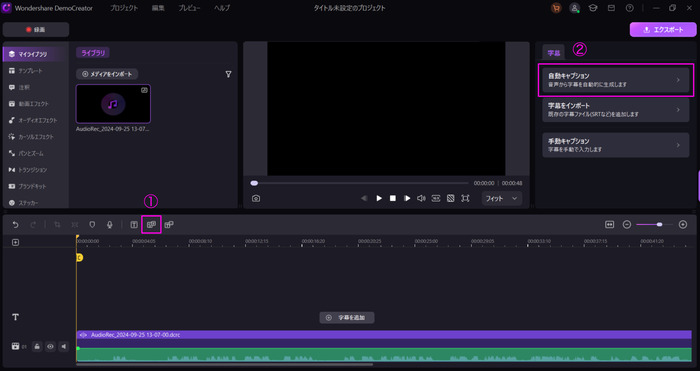Image resolution: width=700 pixels, height=371 pixels.
Task: Open the graduation cap tutorial icon
Action: [593, 8]
